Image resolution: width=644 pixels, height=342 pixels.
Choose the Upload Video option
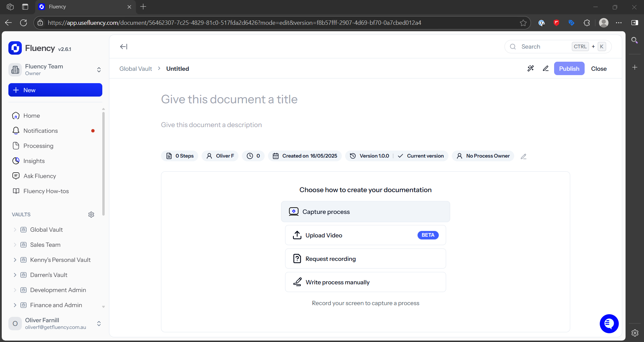[366, 235]
